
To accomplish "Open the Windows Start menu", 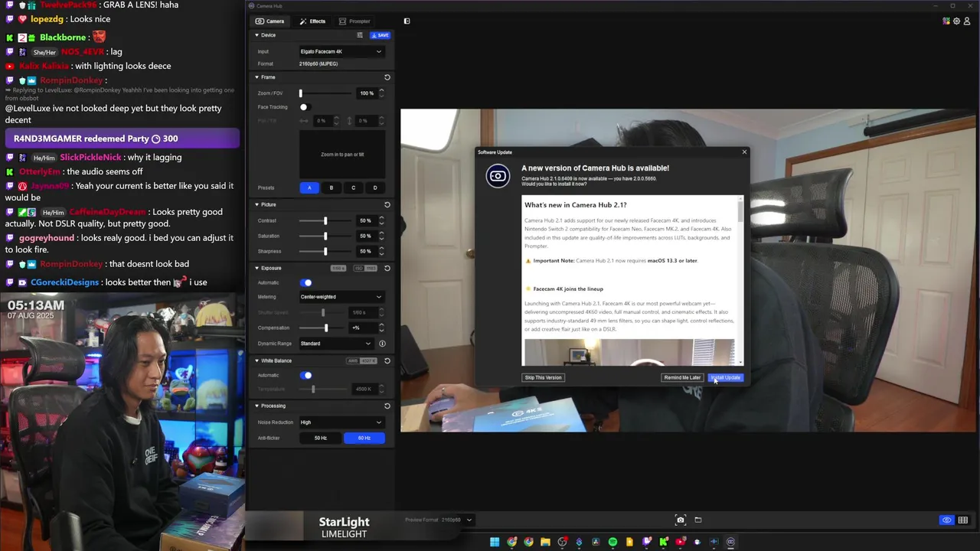I will 495,543.
